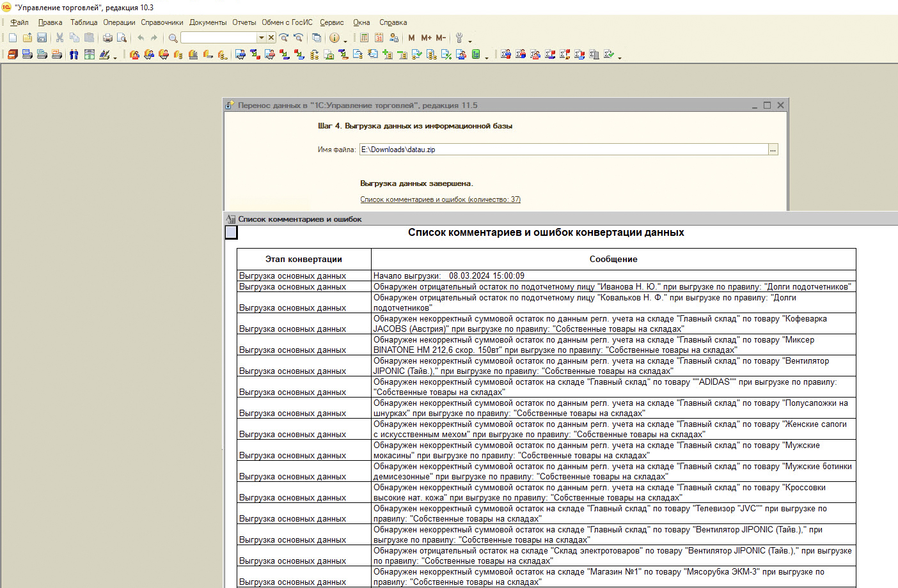Select the message about 'Миксер BINATONE HM 212,6'

(x=613, y=344)
